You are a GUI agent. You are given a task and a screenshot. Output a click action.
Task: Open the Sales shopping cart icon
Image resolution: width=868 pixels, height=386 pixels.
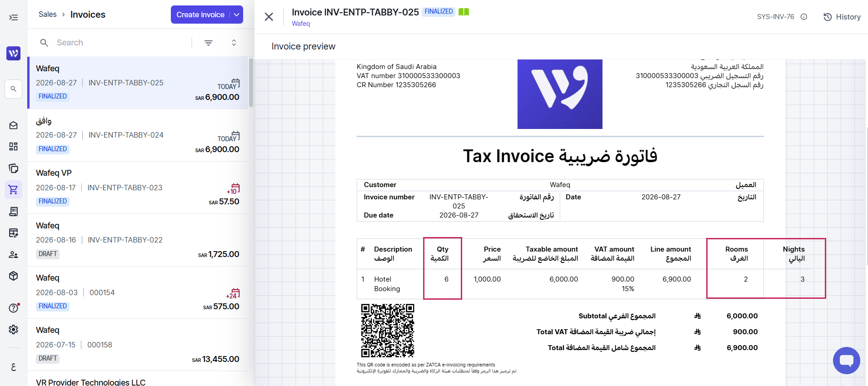[14, 189]
